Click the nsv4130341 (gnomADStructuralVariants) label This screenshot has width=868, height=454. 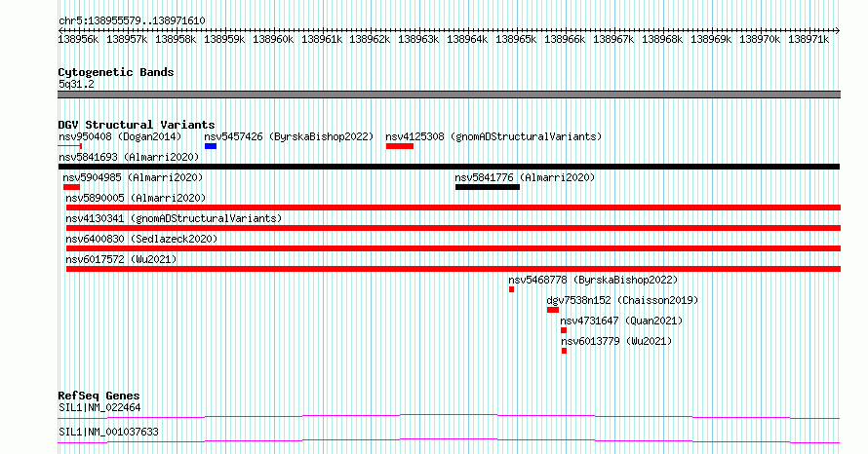174,218
